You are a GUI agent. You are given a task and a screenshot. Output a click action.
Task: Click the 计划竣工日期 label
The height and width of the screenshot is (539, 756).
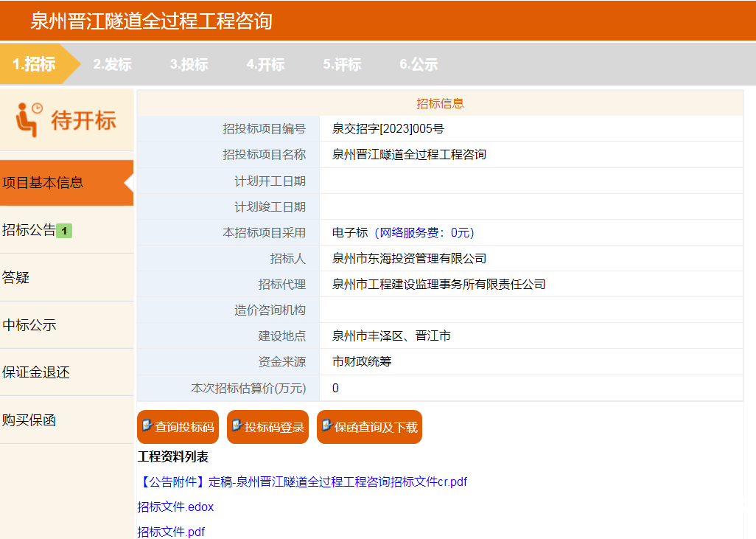click(270, 207)
